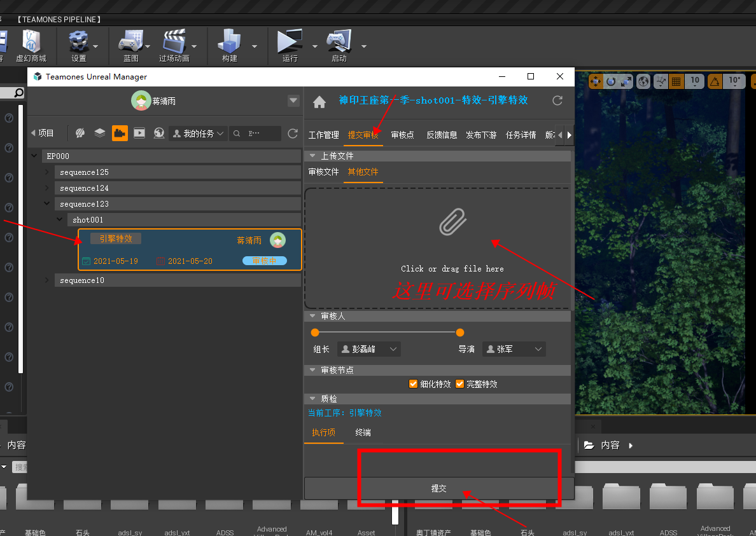
Task: Switch to the 审核点 tab
Action: (402, 135)
